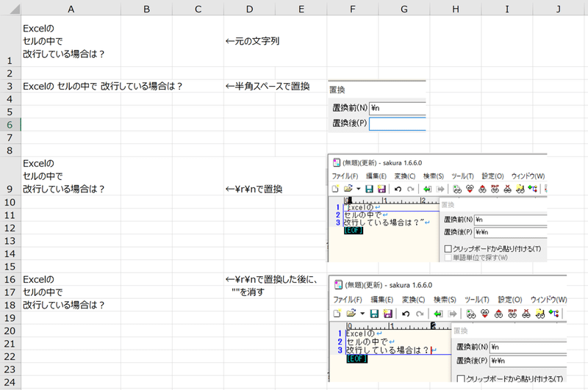
Task: Open ファイル(F) menu in sakura beside row 9
Action: [x=345, y=176]
